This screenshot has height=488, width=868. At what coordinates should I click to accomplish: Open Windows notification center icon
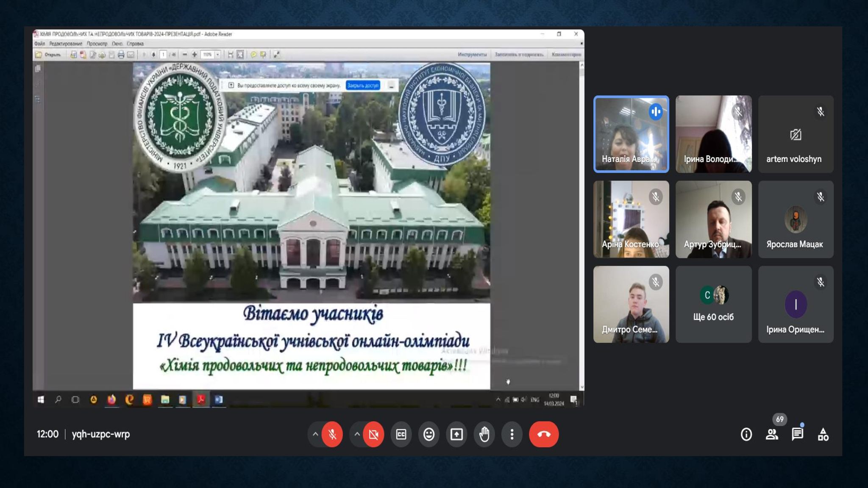(573, 399)
